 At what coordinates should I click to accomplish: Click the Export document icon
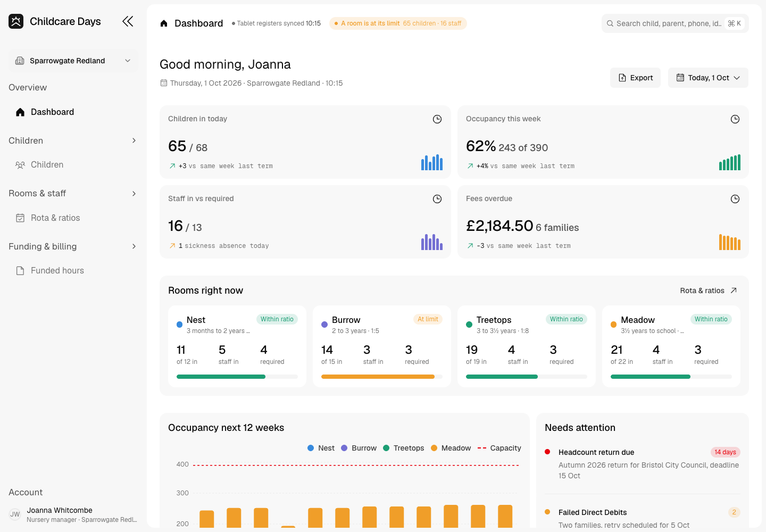[x=622, y=78]
